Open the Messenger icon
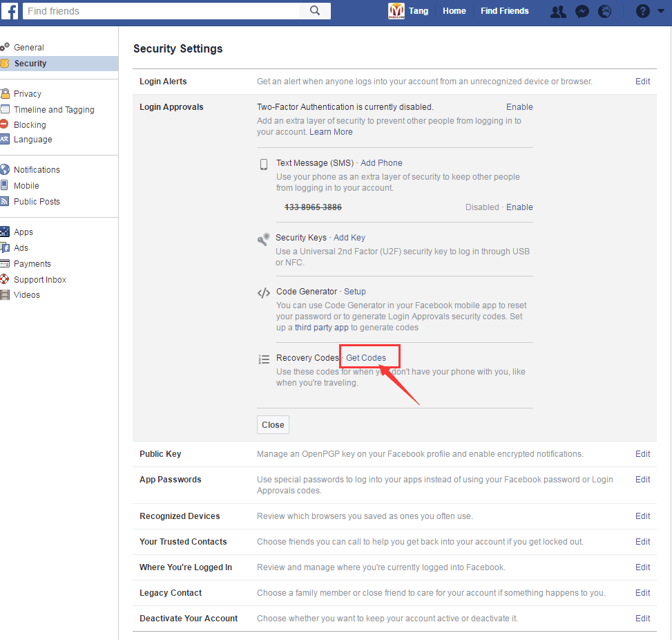This screenshot has width=672, height=640. 582,11
